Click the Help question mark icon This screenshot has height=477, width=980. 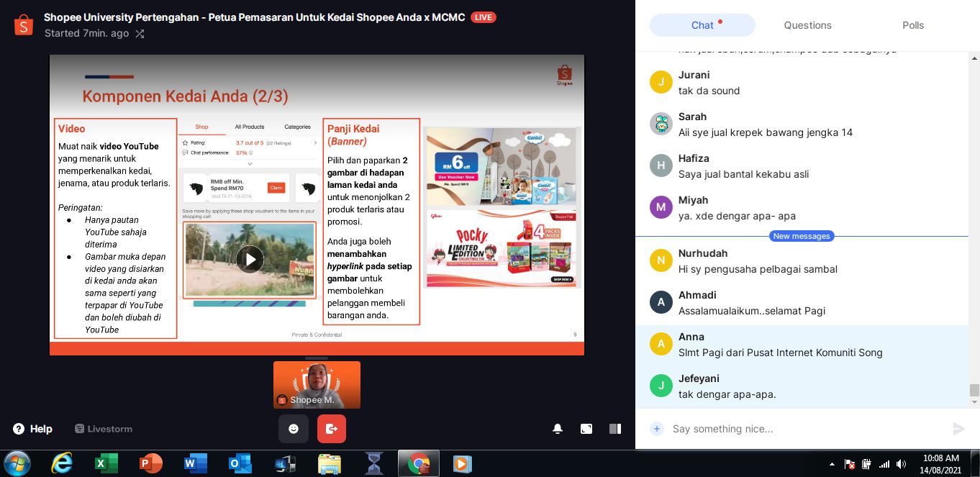(x=19, y=429)
